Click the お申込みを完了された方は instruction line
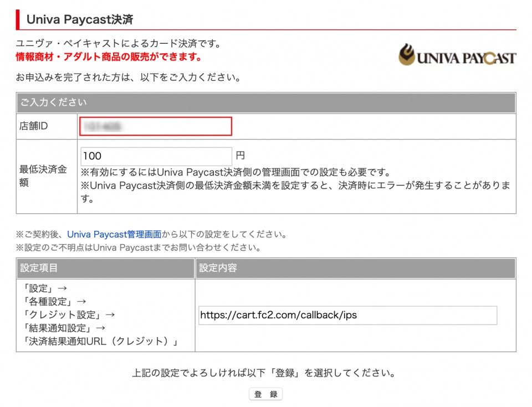The width and height of the screenshot is (532, 407). click(129, 78)
